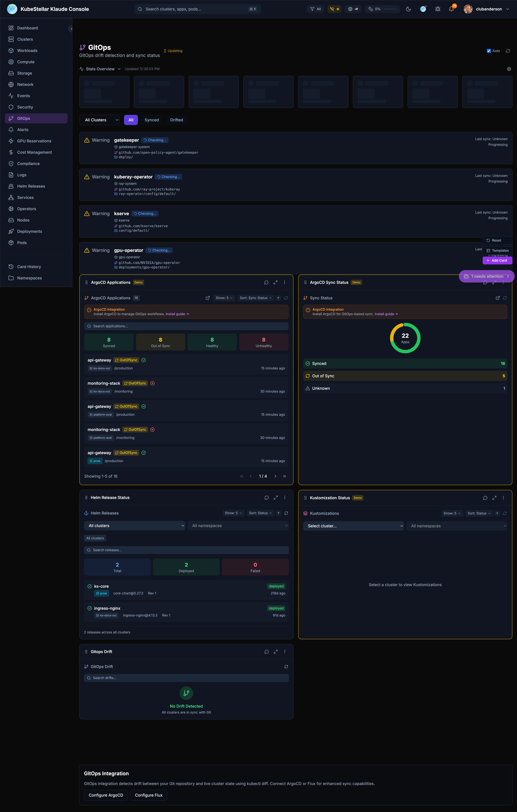Navigate to Cost Management page
The height and width of the screenshot is (812, 517).
(x=34, y=152)
